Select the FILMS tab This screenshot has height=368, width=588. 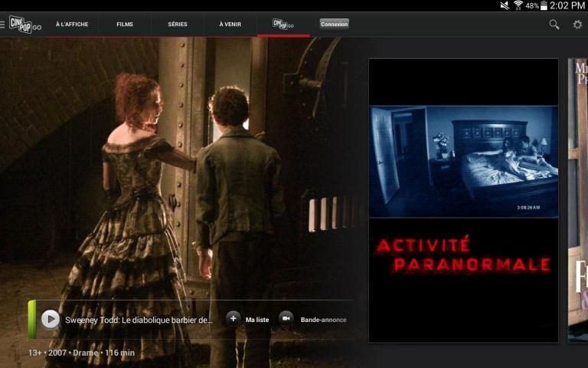125,25
